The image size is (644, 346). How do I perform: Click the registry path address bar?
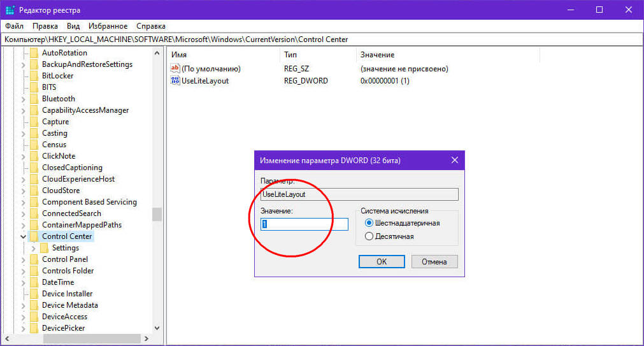(322, 40)
